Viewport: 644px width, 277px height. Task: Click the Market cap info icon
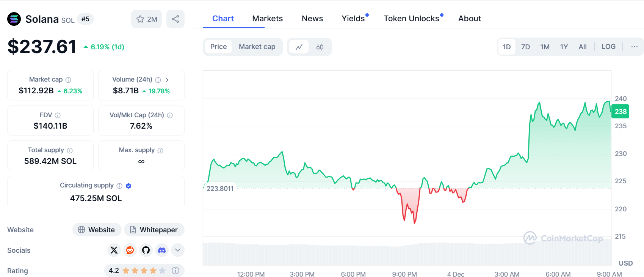68,80
